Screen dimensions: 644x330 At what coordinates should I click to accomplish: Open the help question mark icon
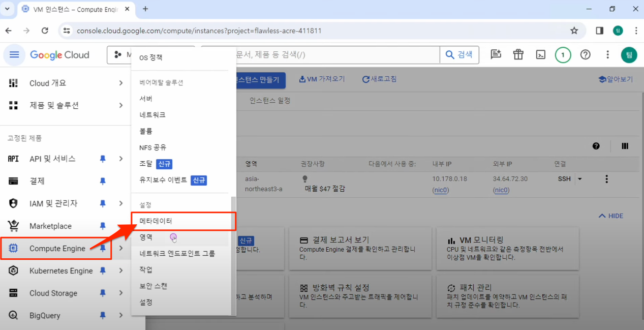pyautogui.click(x=585, y=55)
